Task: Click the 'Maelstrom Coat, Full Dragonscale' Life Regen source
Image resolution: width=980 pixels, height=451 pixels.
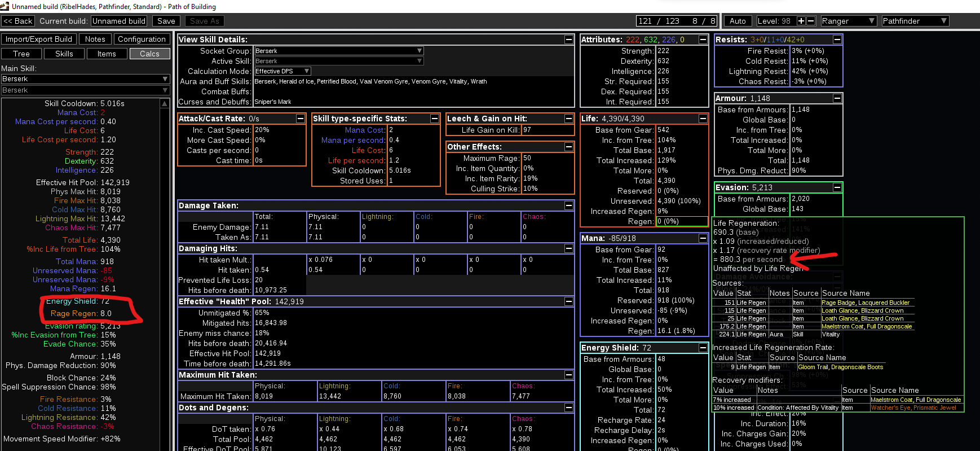Action: pyautogui.click(x=867, y=326)
